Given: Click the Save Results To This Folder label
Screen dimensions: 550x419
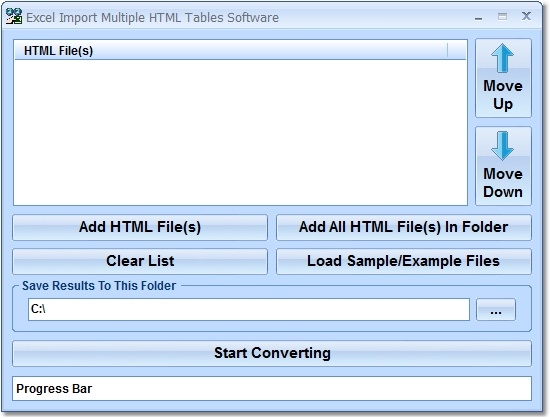Looking at the screenshot, I should [99, 286].
